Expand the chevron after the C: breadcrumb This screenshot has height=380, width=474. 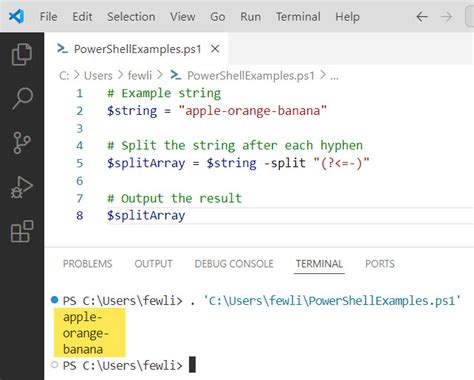(x=77, y=75)
